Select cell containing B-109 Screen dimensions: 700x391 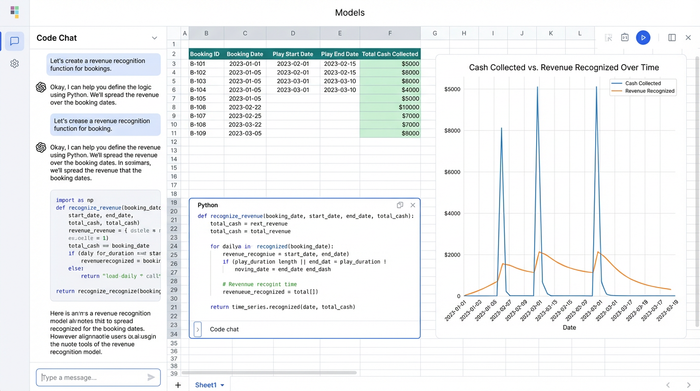[x=206, y=133]
